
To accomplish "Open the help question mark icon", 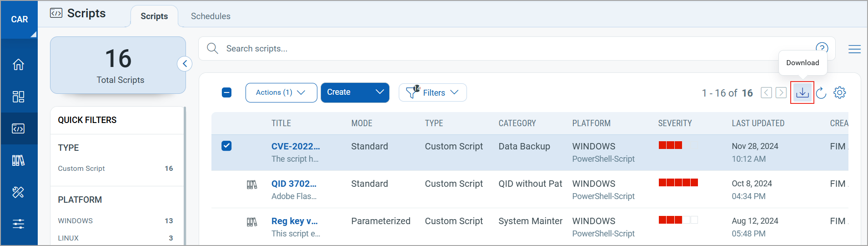I will pos(822,48).
